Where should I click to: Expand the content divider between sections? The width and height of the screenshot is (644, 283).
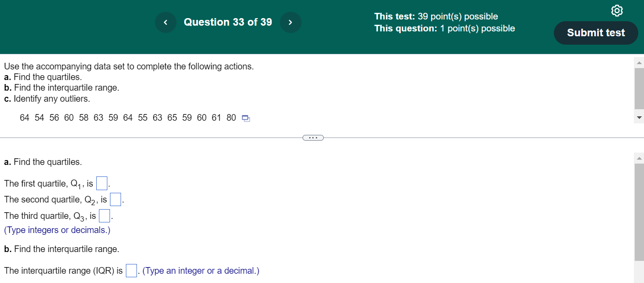coord(313,138)
